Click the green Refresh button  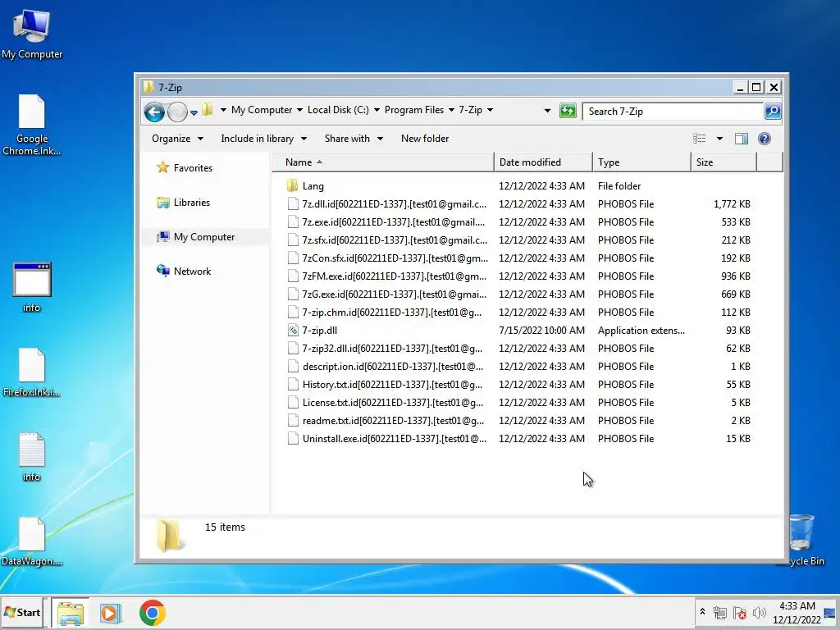(568, 111)
